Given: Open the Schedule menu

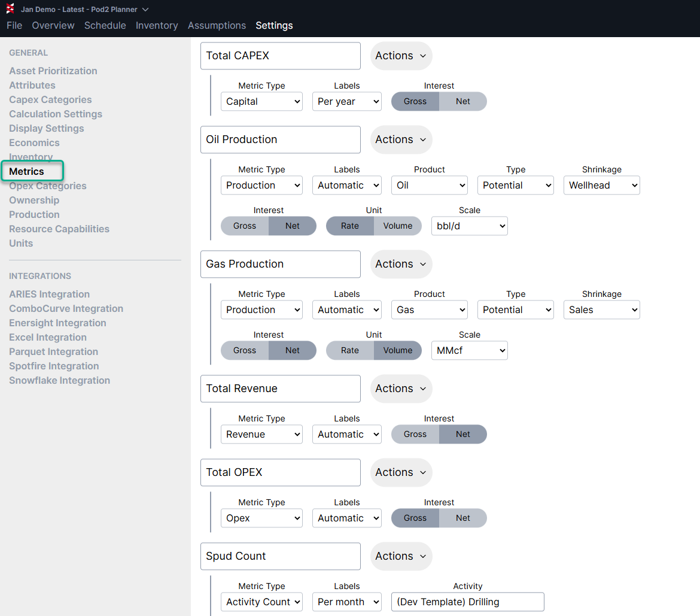Looking at the screenshot, I should tap(105, 25).
